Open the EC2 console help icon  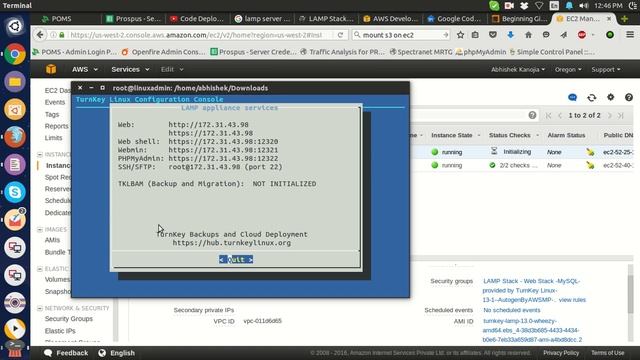629,97
